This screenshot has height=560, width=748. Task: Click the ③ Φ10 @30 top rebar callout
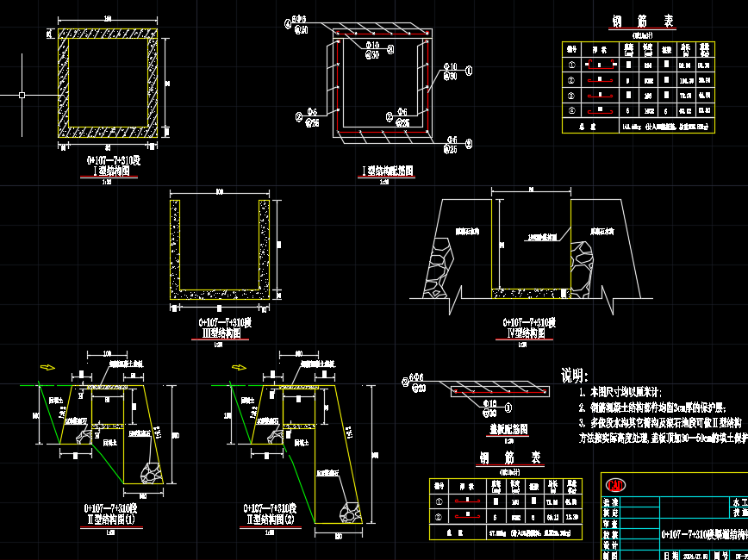380,50
